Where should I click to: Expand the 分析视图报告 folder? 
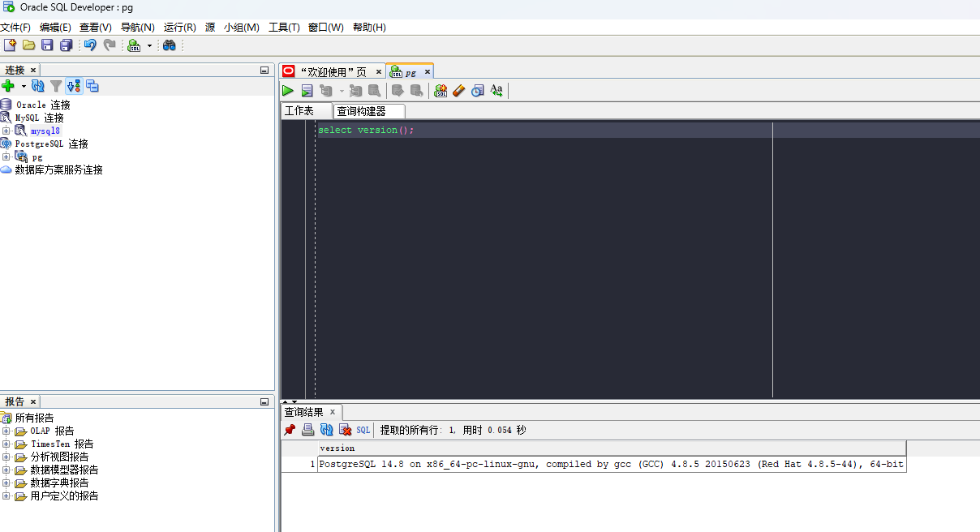tap(6, 457)
